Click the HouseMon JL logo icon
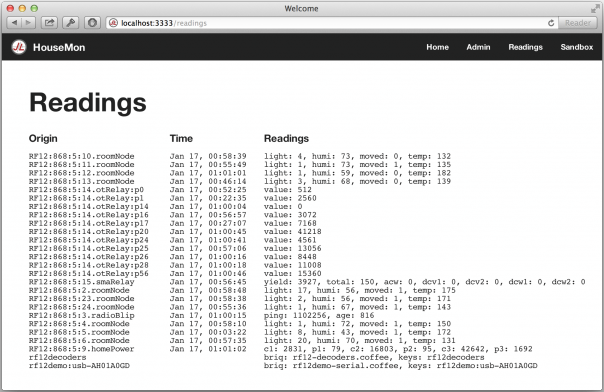The height and width of the screenshot is (392, 604). pyautogui.click(x=18, y=47)
